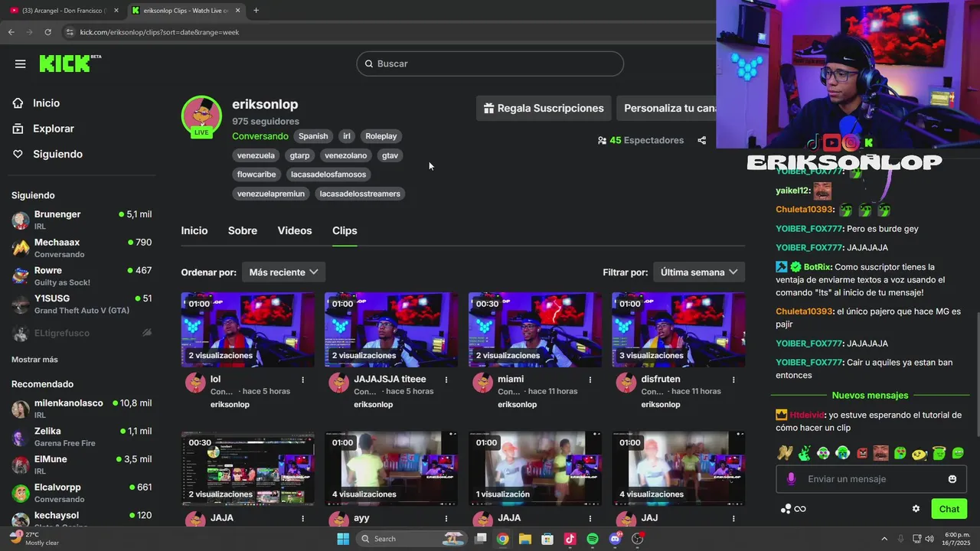Click the red angry face emote

pos(862,453)
